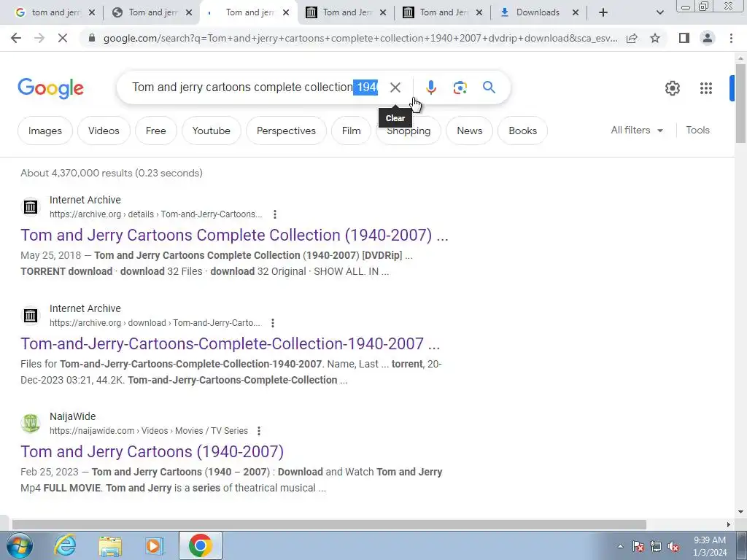
Task: Open the share icon in the address bar
Action: point(632,38)
